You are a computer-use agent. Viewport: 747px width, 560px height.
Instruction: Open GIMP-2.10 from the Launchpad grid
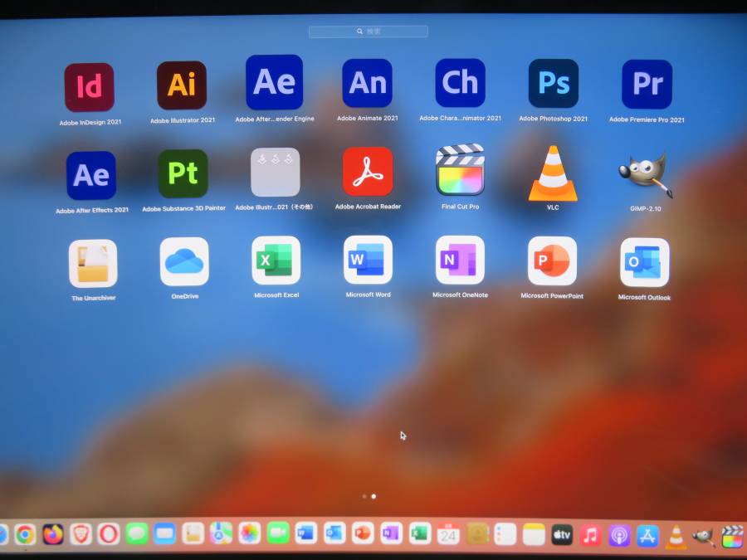point(646,175)
